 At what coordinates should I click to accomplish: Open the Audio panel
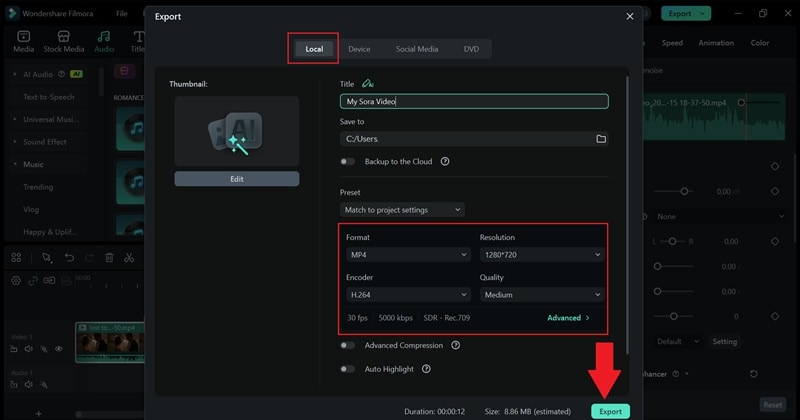click(104, 42)
